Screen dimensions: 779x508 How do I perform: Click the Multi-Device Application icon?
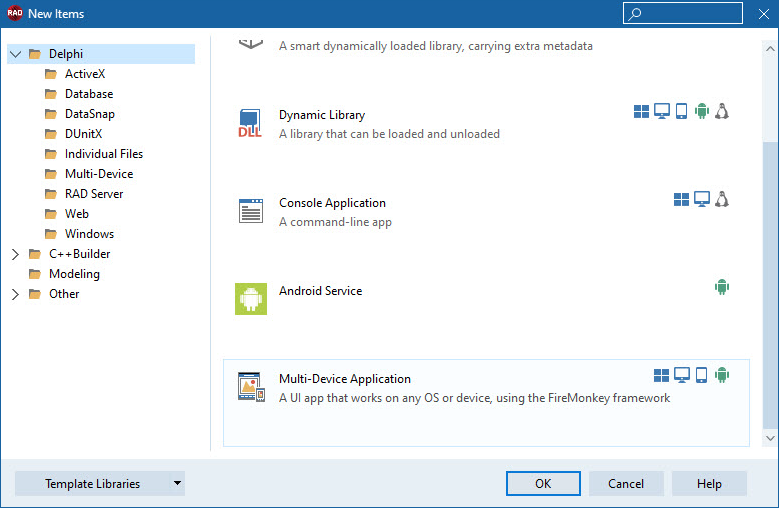[x=251, y=386]
